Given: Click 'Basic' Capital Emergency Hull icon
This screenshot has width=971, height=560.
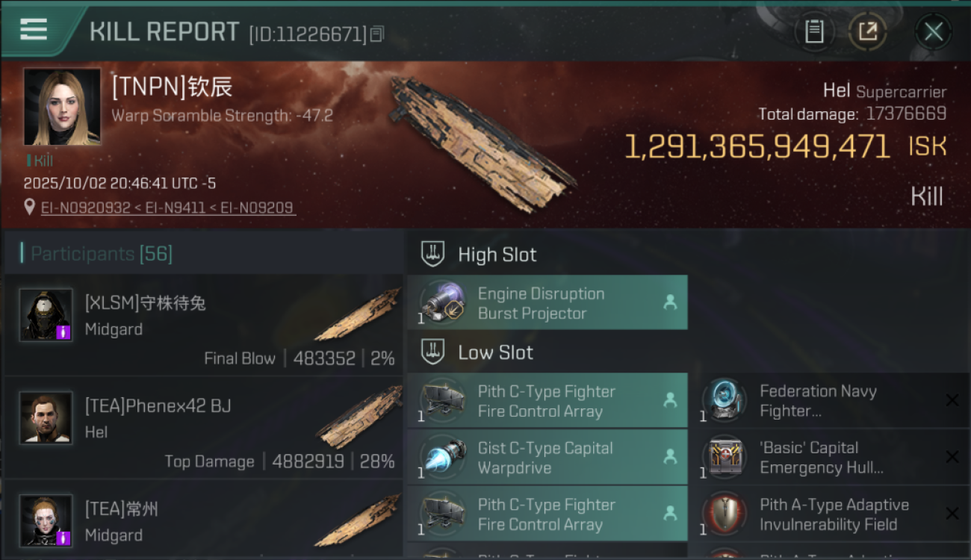Looking at the screenshot, I should click(x=725, y=458).
